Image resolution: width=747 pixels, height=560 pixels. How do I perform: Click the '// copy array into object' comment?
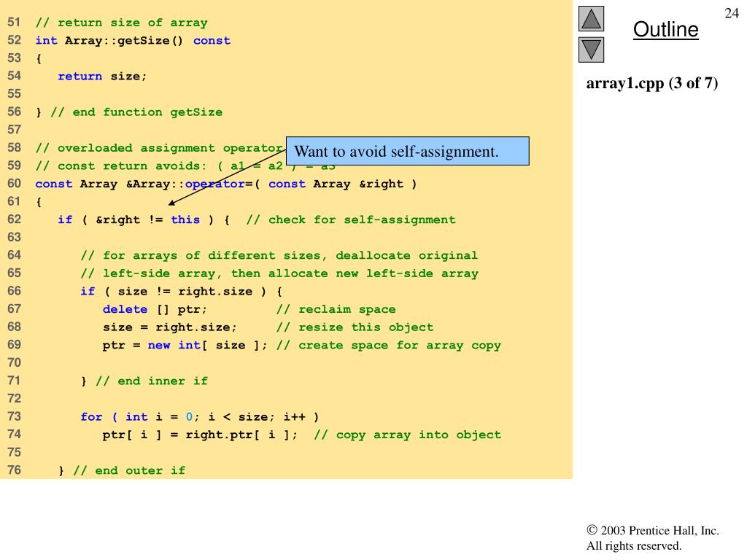click(x=407, y=435)
